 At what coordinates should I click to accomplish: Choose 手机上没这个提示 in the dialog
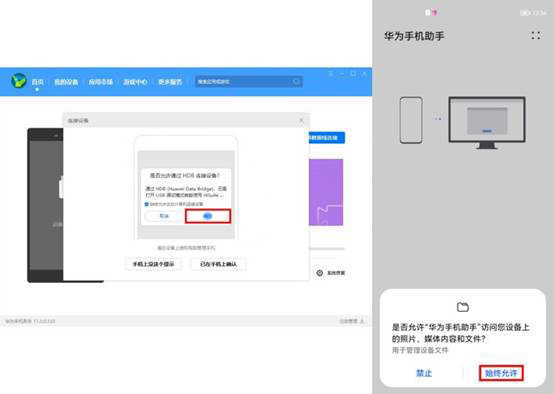coord(153,264)
